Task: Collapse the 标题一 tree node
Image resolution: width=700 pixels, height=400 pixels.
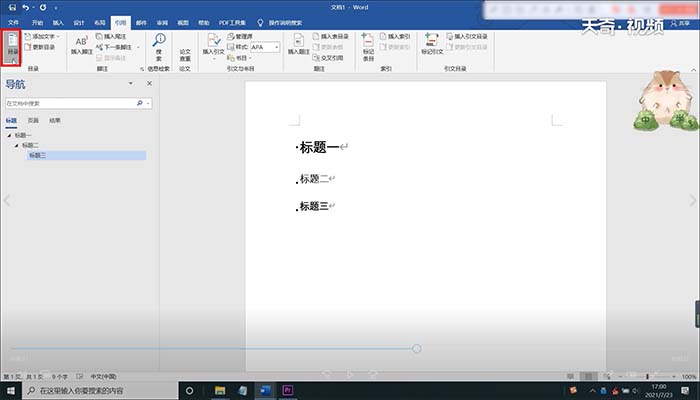Action: point(9,135)
